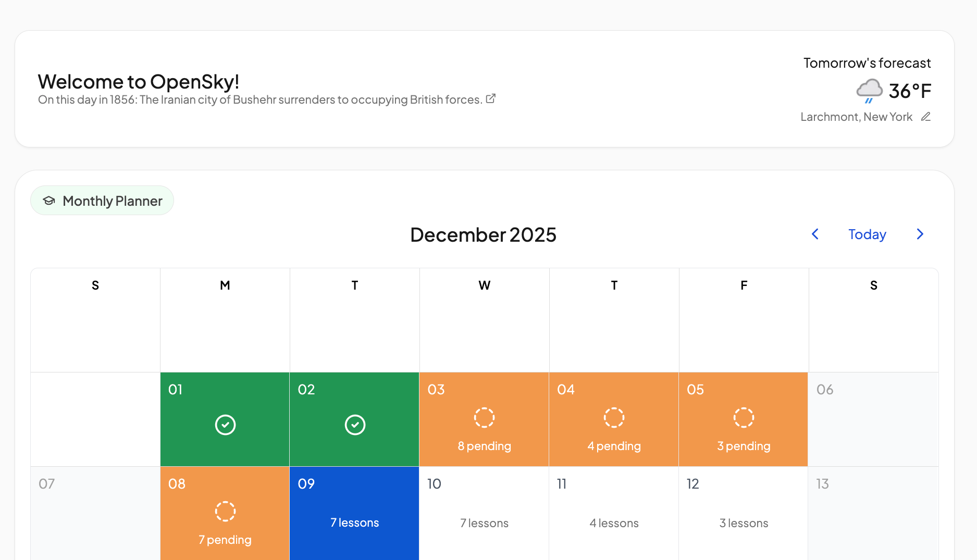Click the edit pencil next to Larchmont, New York
This screenshot has width=977, height=560.
tap(925, 117)
